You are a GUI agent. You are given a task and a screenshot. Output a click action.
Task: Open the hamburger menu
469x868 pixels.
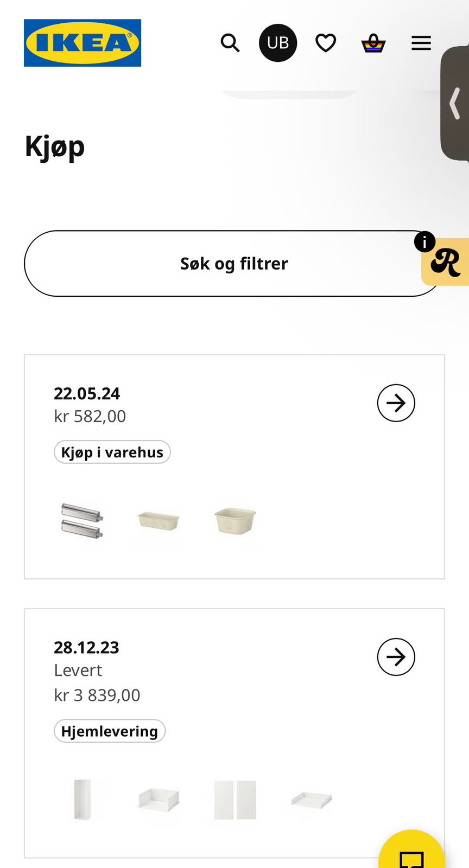tap(421, 43)
